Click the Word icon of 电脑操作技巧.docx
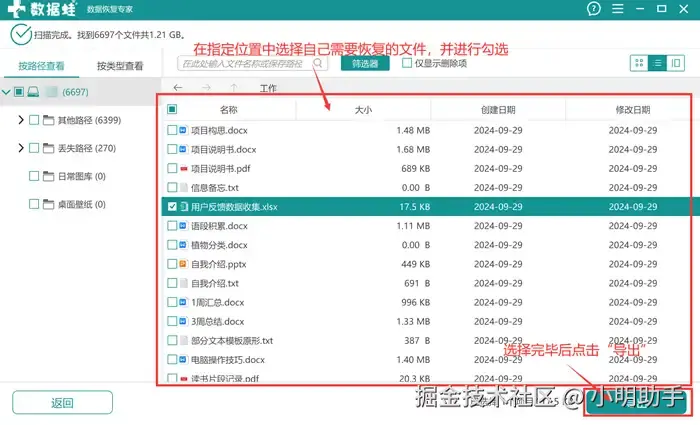 pos(183,359)
